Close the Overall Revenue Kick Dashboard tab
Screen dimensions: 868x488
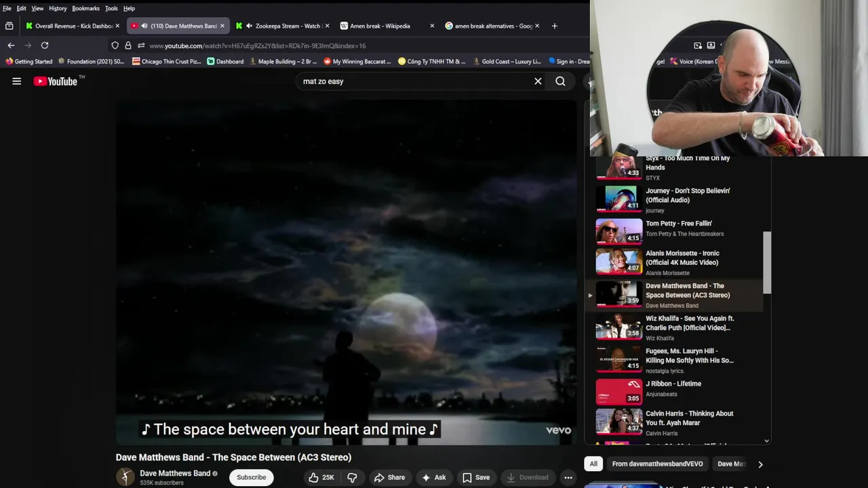pos(117,26)
